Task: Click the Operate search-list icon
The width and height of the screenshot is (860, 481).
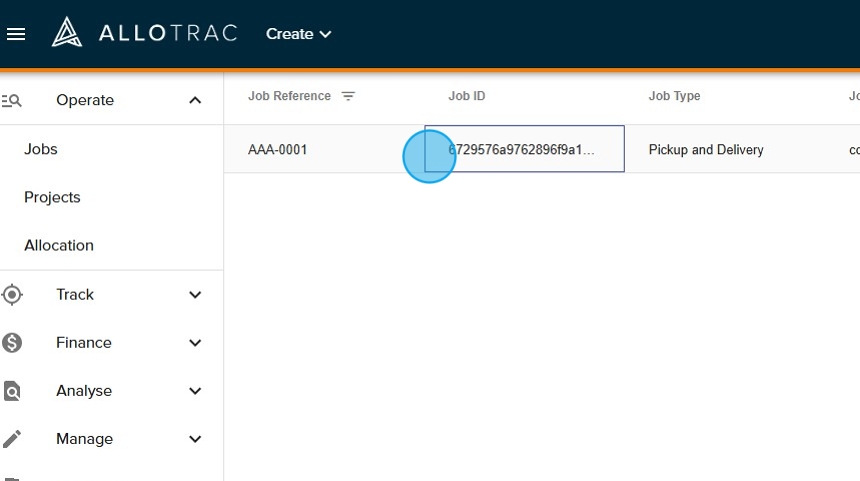Action: point(12,100)
